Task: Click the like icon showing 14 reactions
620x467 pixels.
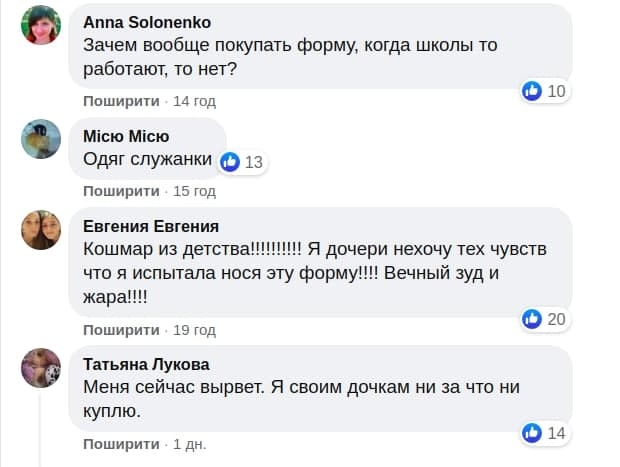Action: [x=533, y=432]
